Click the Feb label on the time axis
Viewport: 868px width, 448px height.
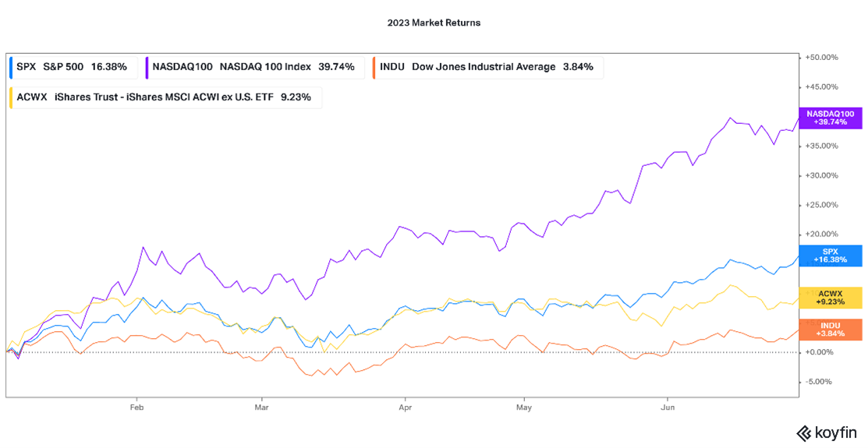[136, 407]
